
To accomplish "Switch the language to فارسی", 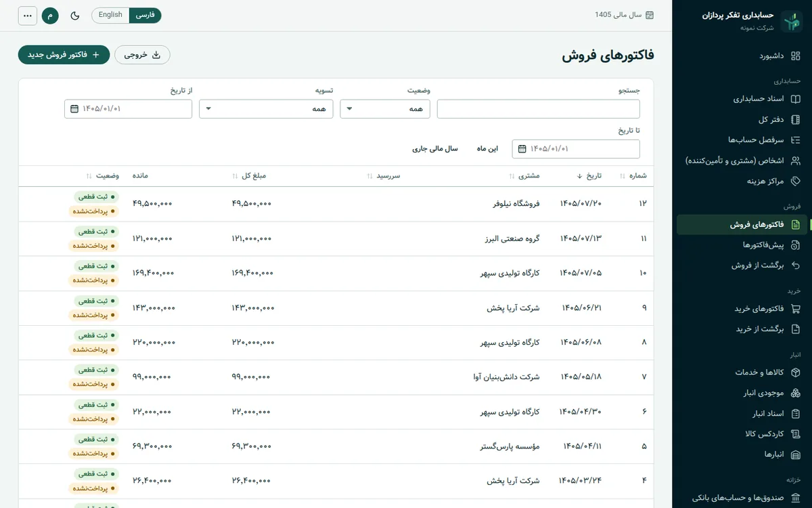I will pos(145,15).
